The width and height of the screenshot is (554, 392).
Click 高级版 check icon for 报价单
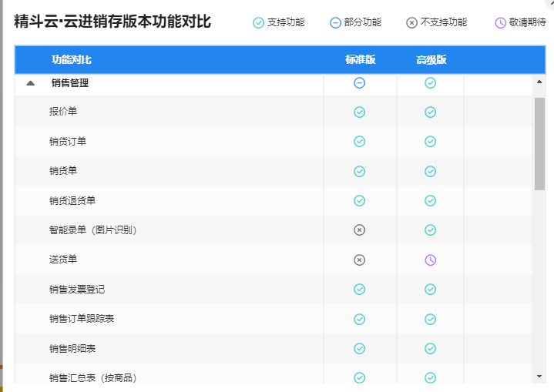pyautogui.click(x=430, y=112)
